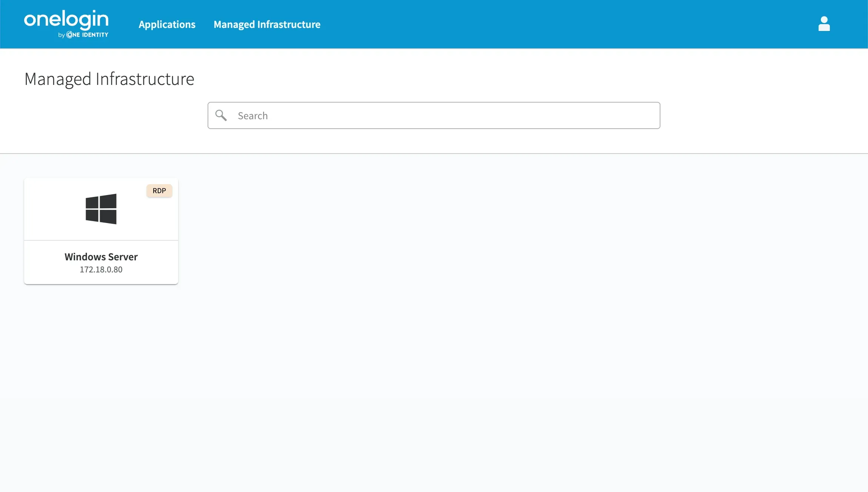Click the card header area beside Windows logo
This screenshot has width=868, height=492.
pyautogui.click(x=53, y=209)
